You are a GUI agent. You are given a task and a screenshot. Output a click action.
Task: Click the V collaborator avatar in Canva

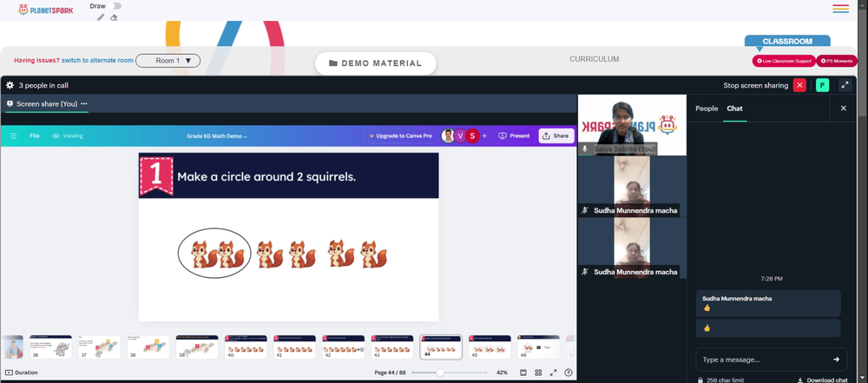(x=460, y=135)
